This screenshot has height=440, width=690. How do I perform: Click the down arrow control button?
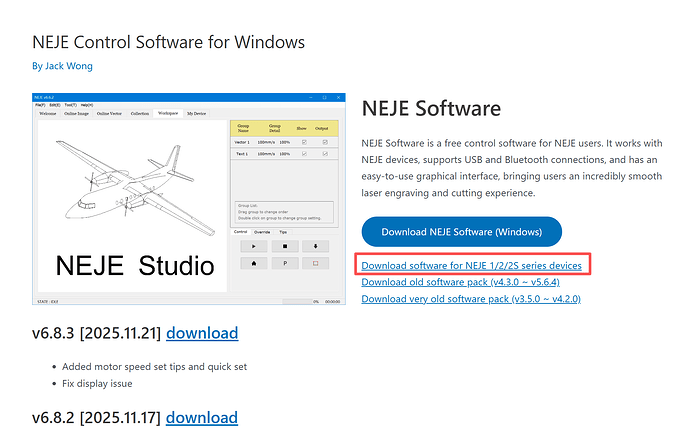(316, 245)
